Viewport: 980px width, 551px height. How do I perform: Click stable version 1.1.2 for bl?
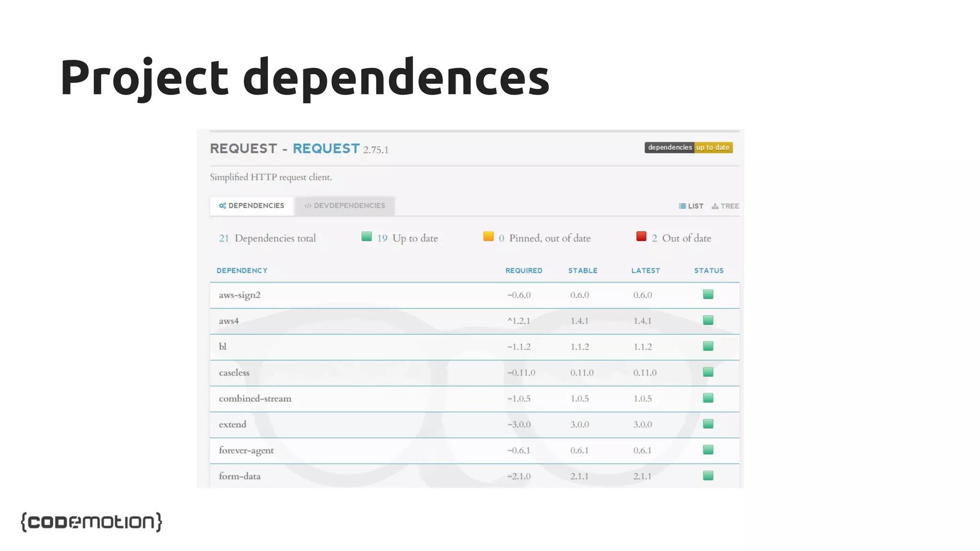[579, 347]
